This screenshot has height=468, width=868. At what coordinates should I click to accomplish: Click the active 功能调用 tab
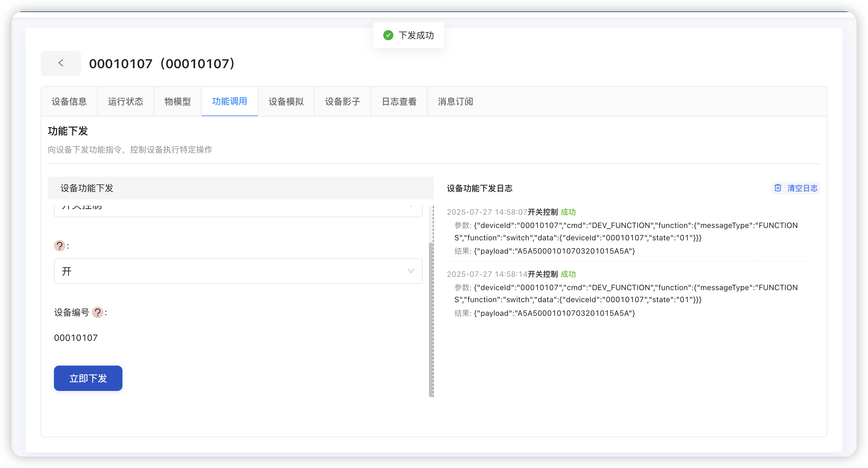(229, 101)
